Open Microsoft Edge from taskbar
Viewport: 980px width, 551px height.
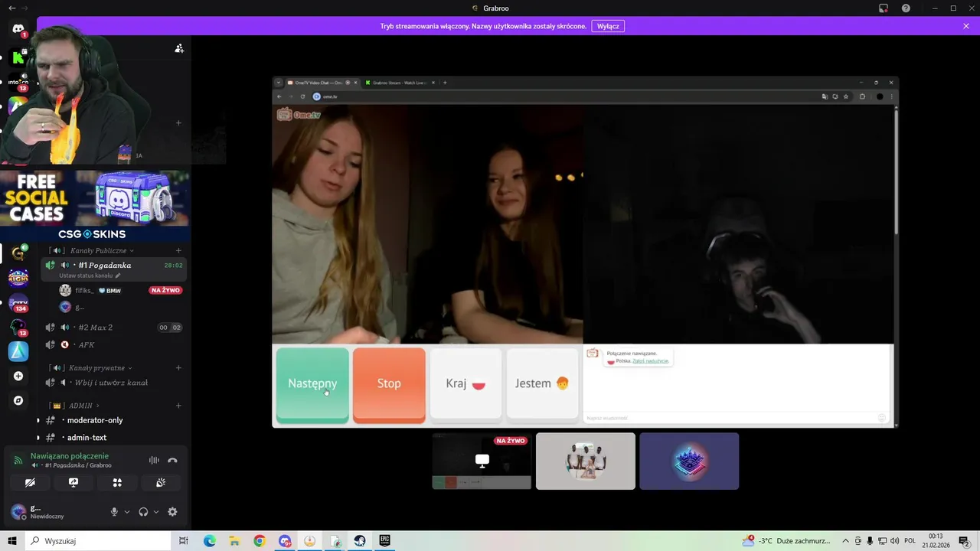[209, 541]
